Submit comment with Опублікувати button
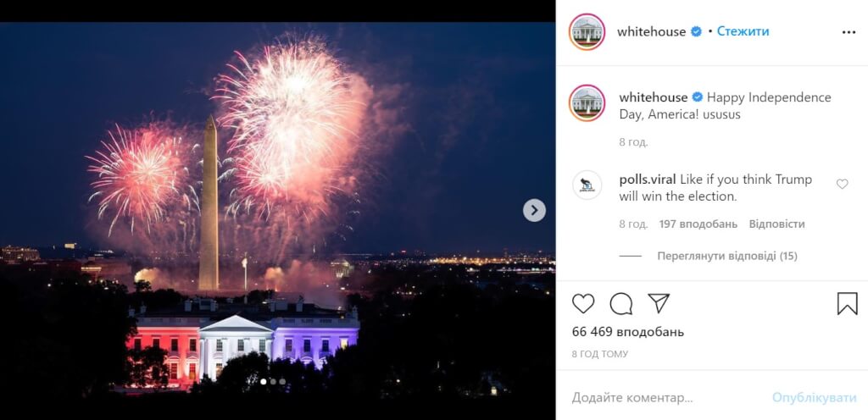868x420 pixels. 815,397
